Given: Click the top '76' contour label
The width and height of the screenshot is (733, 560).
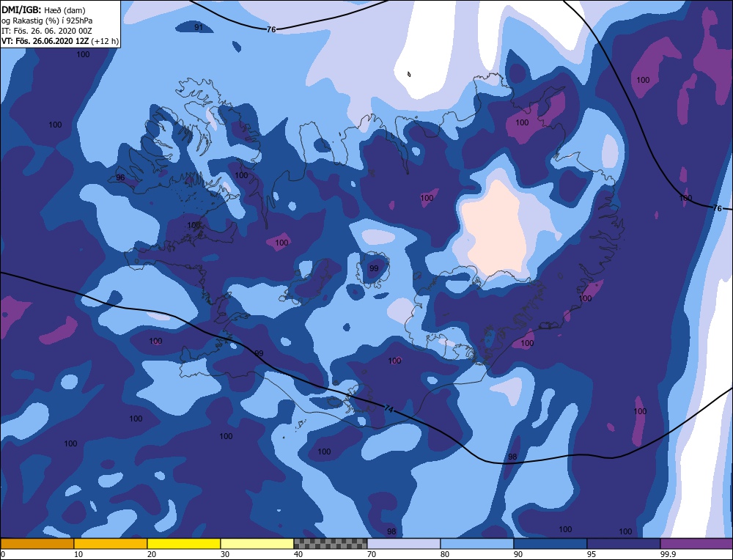Looking at the screenshot, I should (x=271, y=29).
